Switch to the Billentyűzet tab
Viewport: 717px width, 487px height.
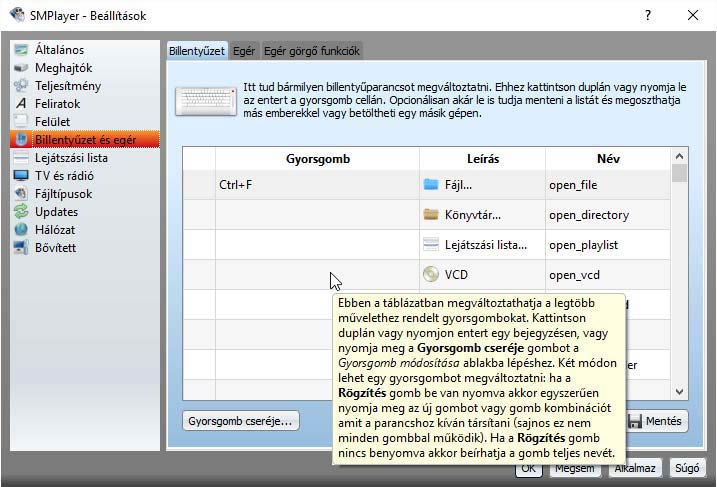[197, 51]
